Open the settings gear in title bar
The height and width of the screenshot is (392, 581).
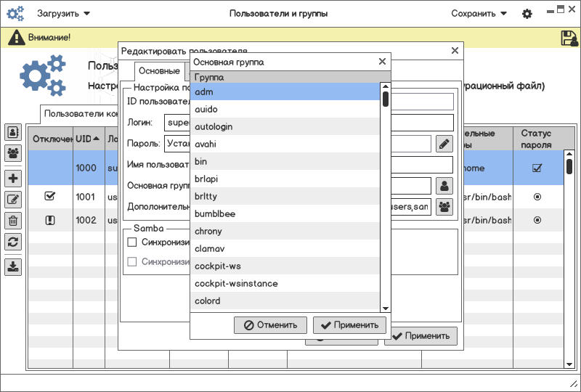527,14
